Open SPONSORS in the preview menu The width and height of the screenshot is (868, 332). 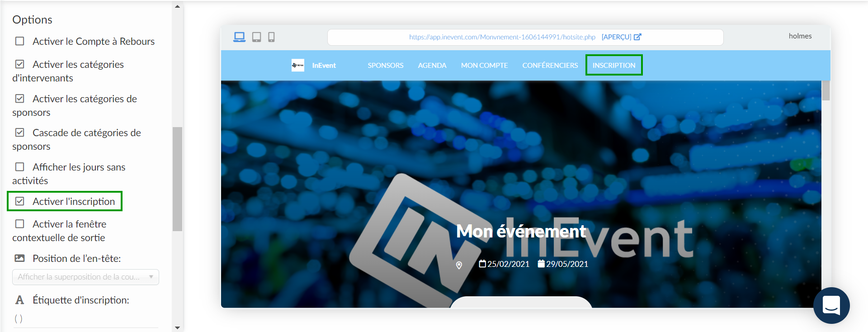point(386,66)
